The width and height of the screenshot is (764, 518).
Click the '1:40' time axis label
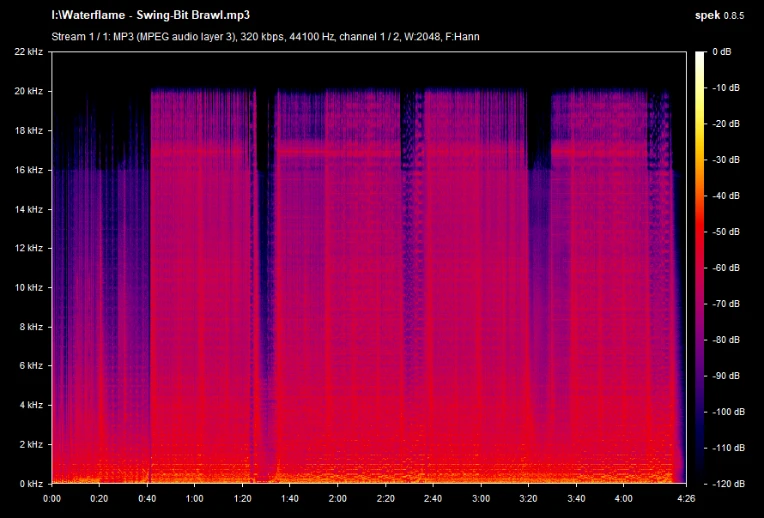click(290, 499)
